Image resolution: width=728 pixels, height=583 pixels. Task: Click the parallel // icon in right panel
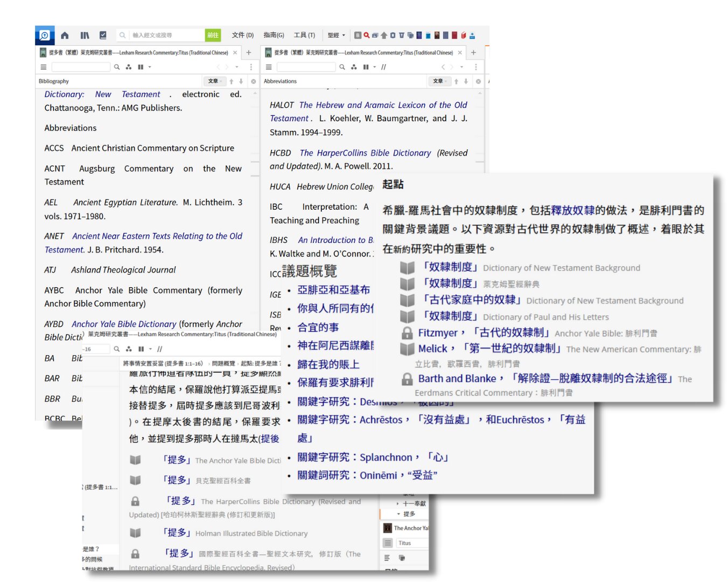(384, 67)
